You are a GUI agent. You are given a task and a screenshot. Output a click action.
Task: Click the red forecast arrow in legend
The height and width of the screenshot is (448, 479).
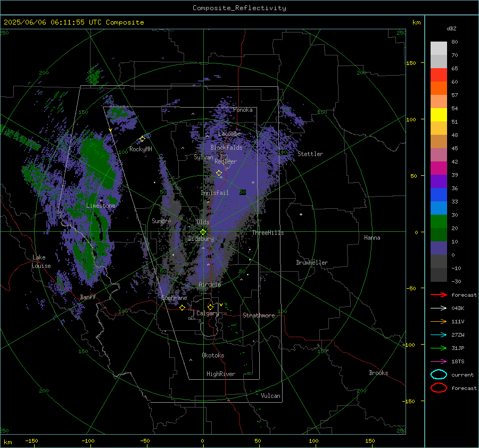pyautogui.click(x=439, y=295)
